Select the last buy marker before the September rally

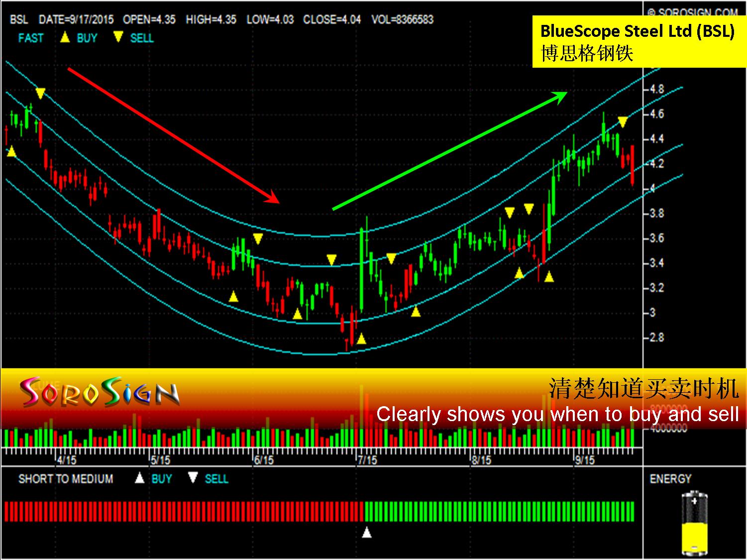click(549, 277)
